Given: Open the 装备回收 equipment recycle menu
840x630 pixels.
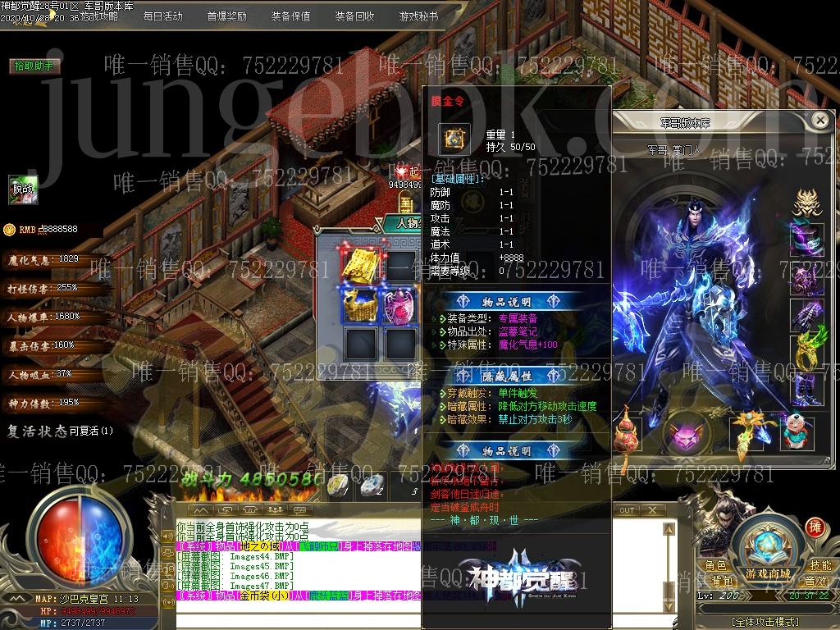Looking at the screenshot, I should point(354,16).
